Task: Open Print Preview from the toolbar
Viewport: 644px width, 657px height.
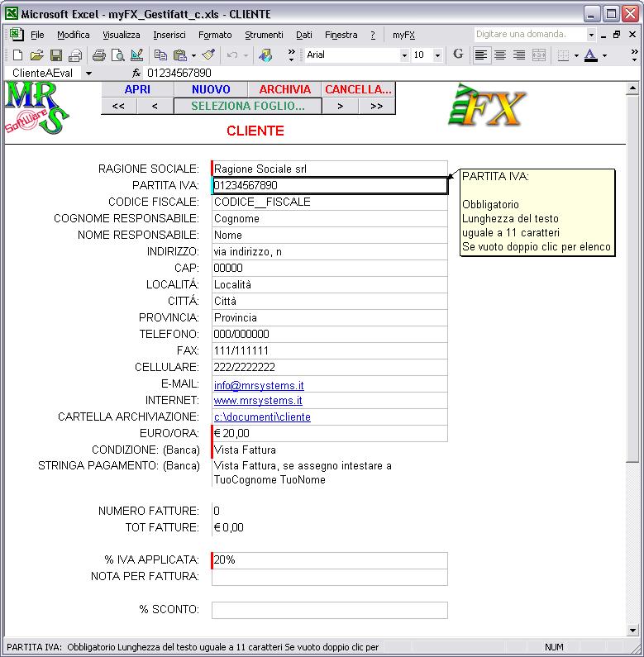Action: click(117, 55)
